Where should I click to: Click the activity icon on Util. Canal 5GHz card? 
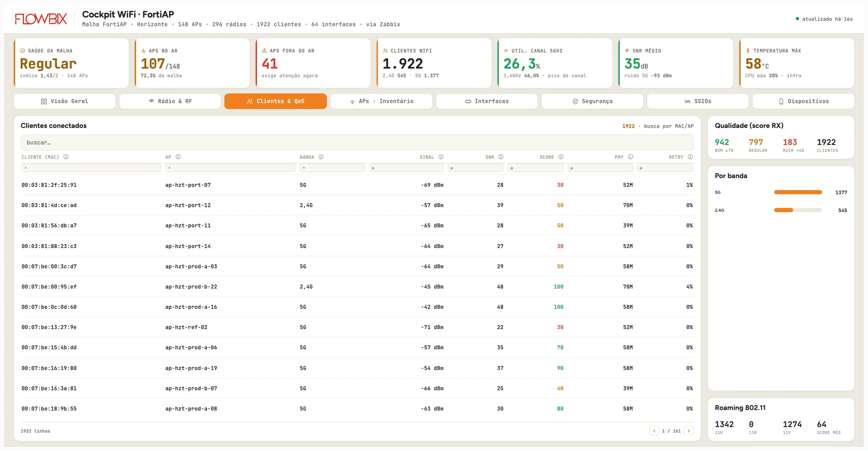pyautogui.click(x=506, y=51)
